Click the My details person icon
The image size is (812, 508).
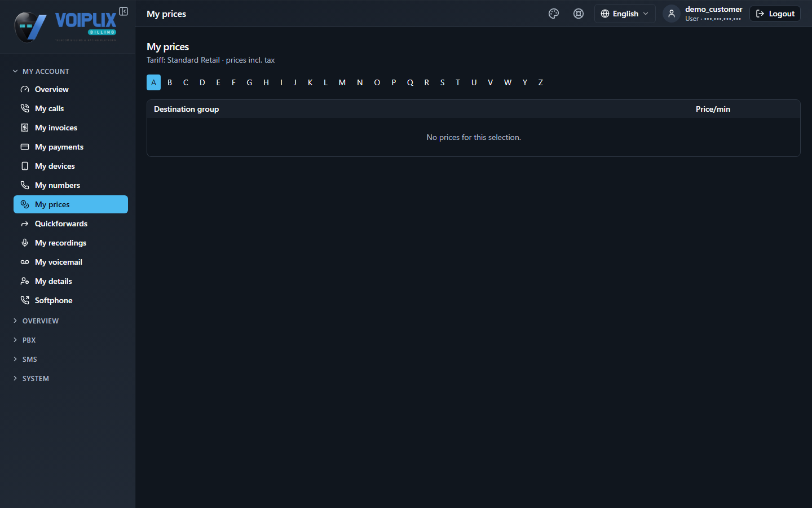25,281
